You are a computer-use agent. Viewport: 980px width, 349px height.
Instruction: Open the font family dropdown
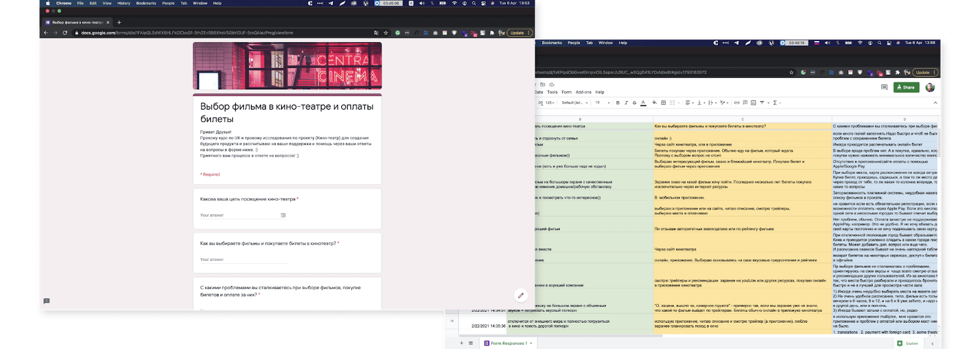click(x=575, y=103)
